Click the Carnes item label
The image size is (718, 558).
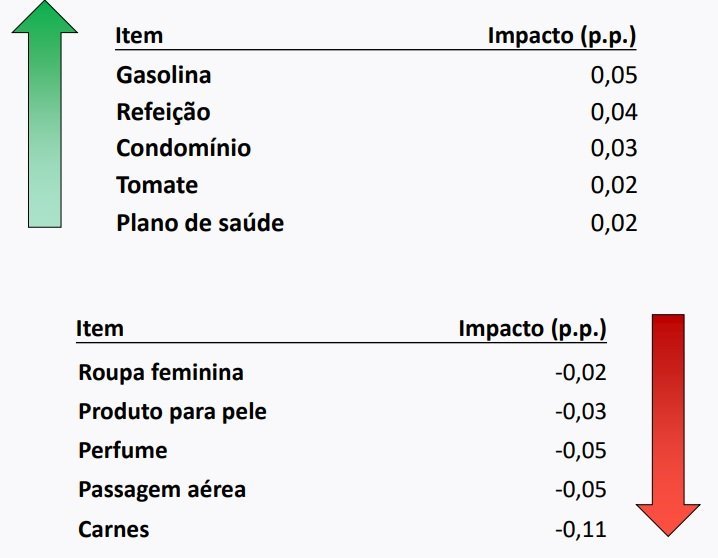coord(114,529)
